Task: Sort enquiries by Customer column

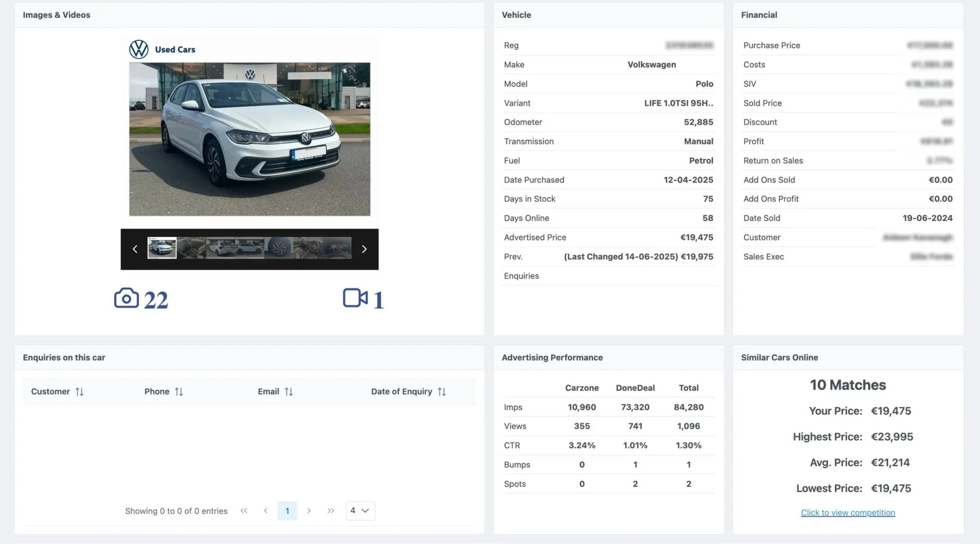Action: pos(80,391)
